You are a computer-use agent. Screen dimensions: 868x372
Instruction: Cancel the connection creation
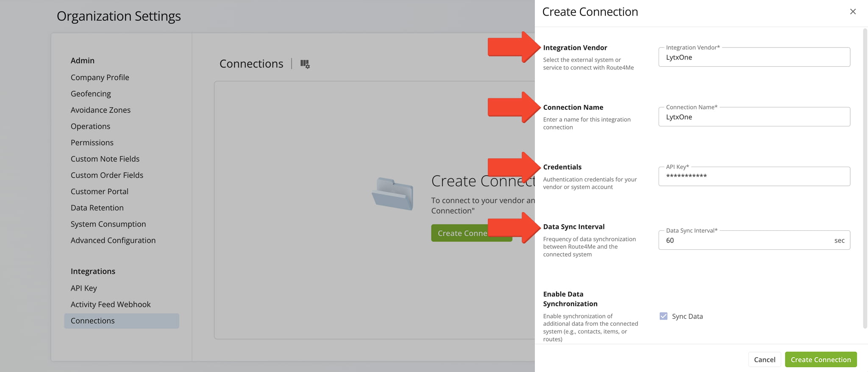(764, 359)
